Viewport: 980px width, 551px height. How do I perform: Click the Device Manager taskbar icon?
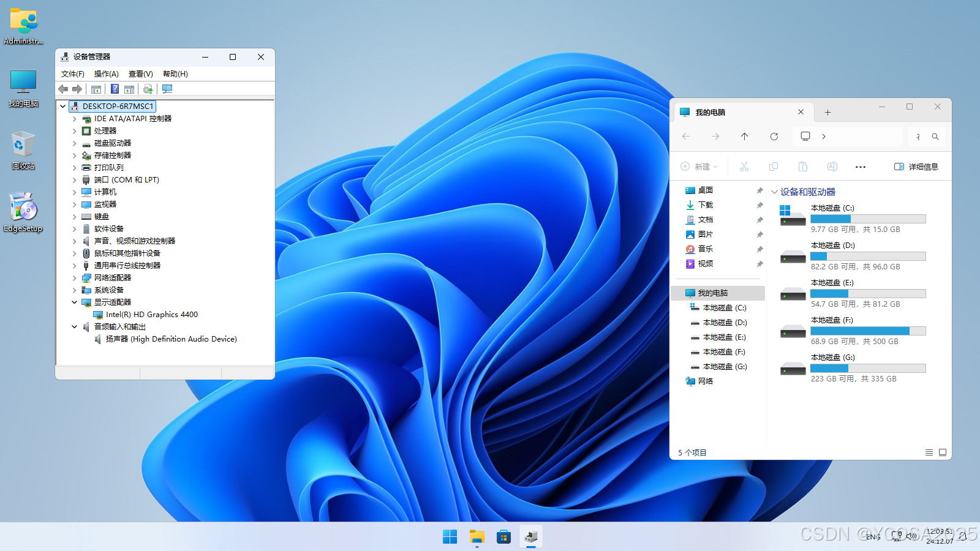pyautogui.click(x=531, y=536)
